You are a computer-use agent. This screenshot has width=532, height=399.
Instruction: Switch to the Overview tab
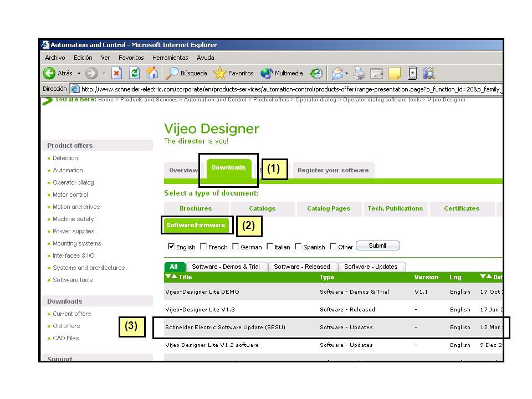(x=183, y=170)
